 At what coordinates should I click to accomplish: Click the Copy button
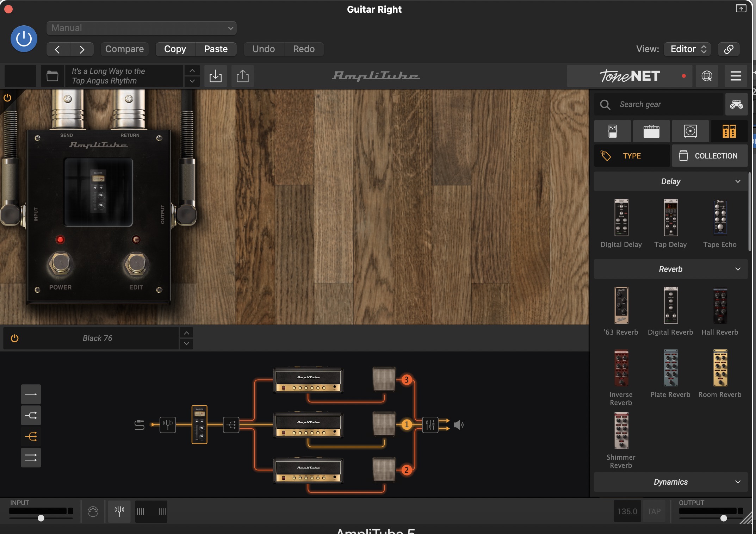[175, 49]
